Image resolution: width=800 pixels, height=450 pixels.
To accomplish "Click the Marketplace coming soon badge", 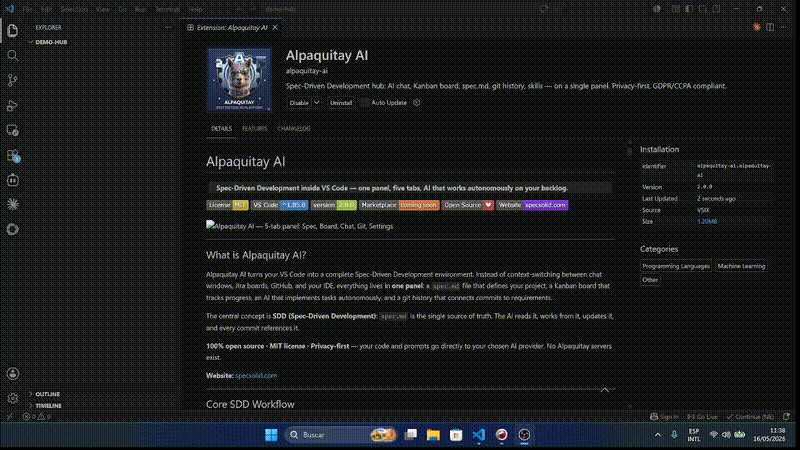I will pyautogui.click(x=399, y=205).
